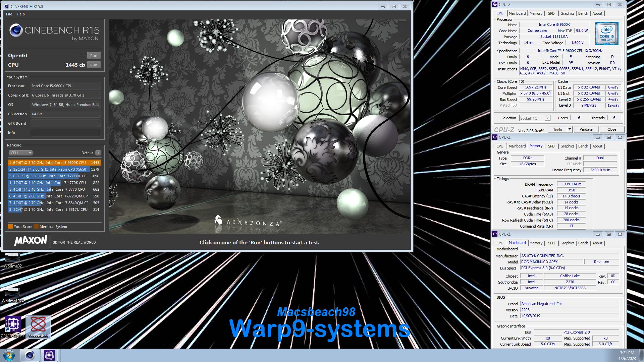644x362 pixels.
Task: Open Socket #1 selection dropdown
Action: (535, 118)
